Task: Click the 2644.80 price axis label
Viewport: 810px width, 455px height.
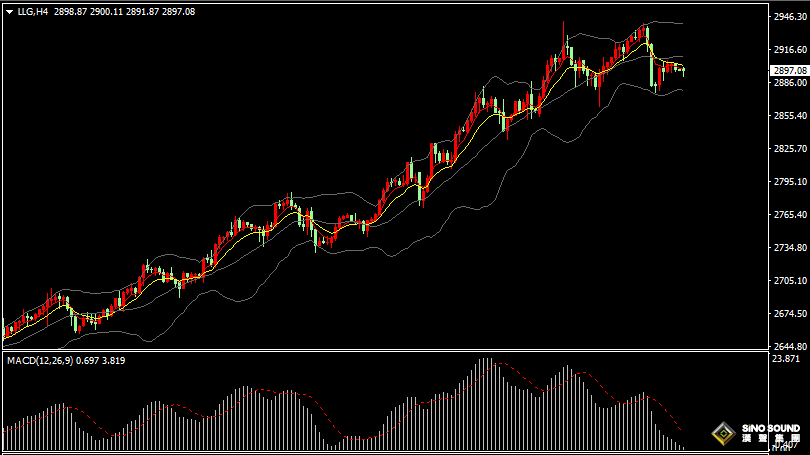Action: coord(788,346)
